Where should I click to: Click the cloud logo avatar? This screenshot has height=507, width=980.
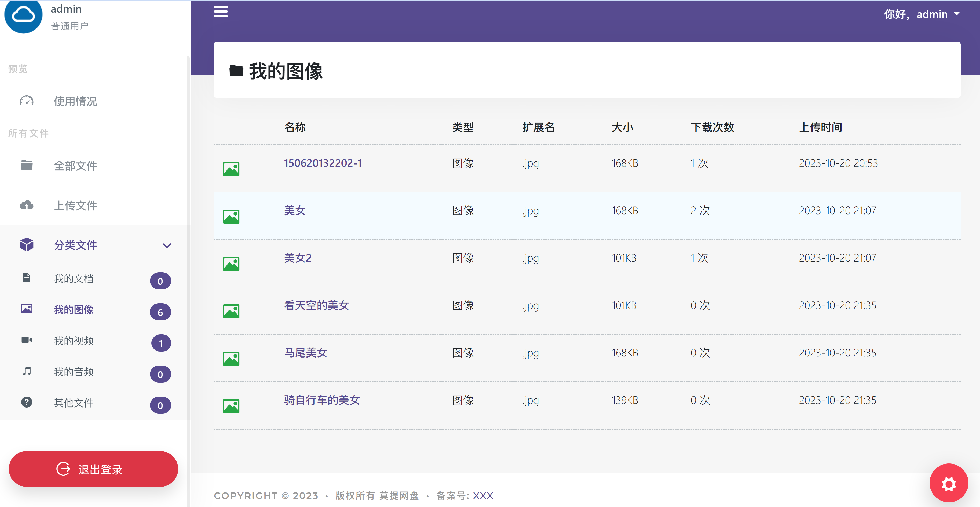pyautogui.click(x=23, y=15)
